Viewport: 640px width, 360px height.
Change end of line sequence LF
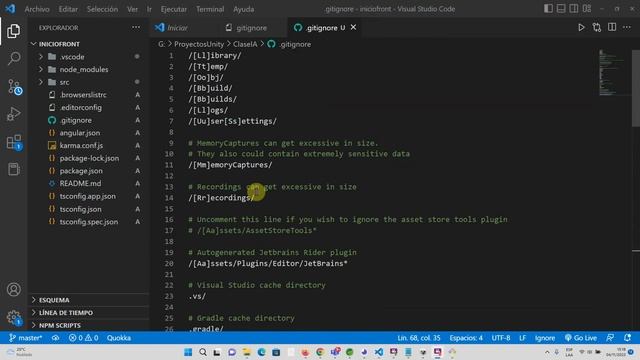(x=522, y=338)
